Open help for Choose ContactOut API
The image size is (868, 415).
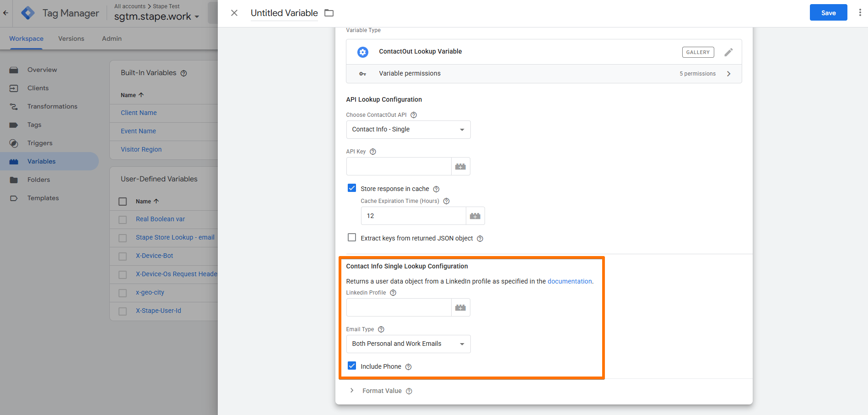point(414,115)
